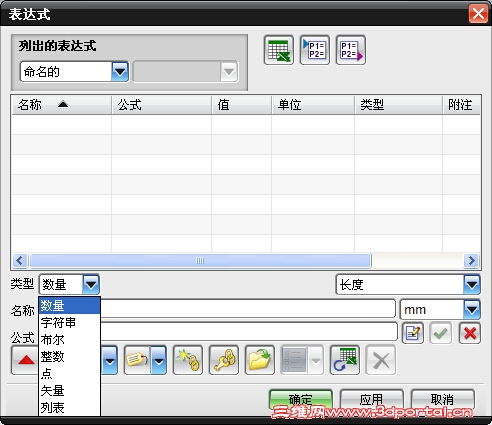Collapse the type dropdown arrow
492x425 pixels.
coord(91,284)
